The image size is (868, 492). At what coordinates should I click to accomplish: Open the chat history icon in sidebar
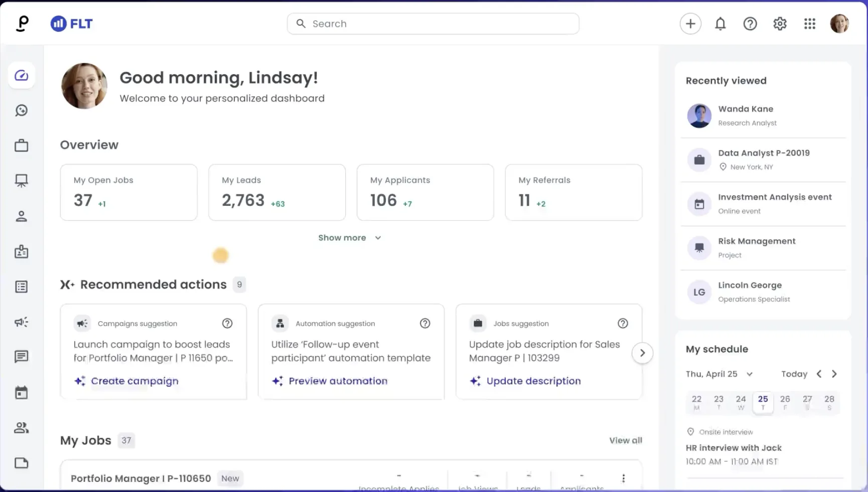[x=22, y=110]
